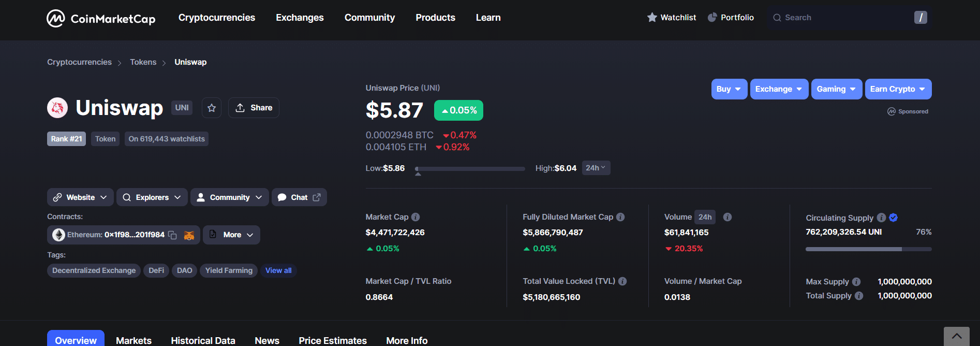Click into the Search field
Image resolution: width=980 pixels, height=346 pixels.
(849, 18)
